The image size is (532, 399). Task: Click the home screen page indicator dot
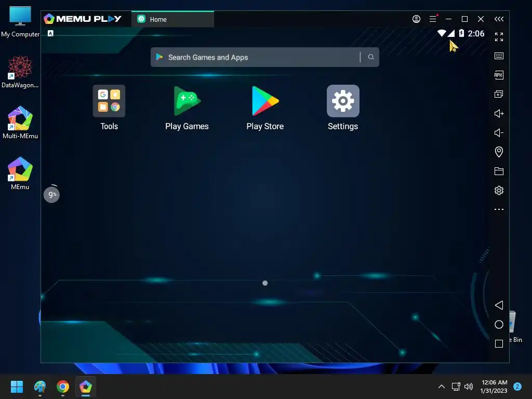pos(265,283)
